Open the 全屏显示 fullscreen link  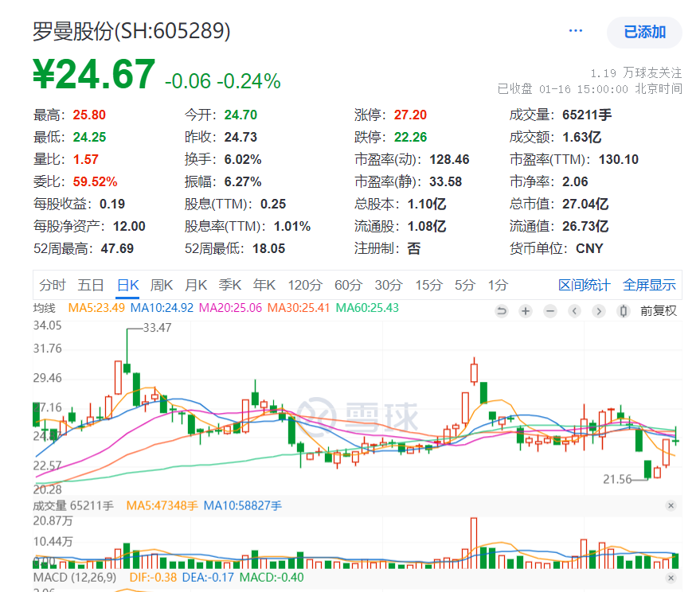point(649,285)
